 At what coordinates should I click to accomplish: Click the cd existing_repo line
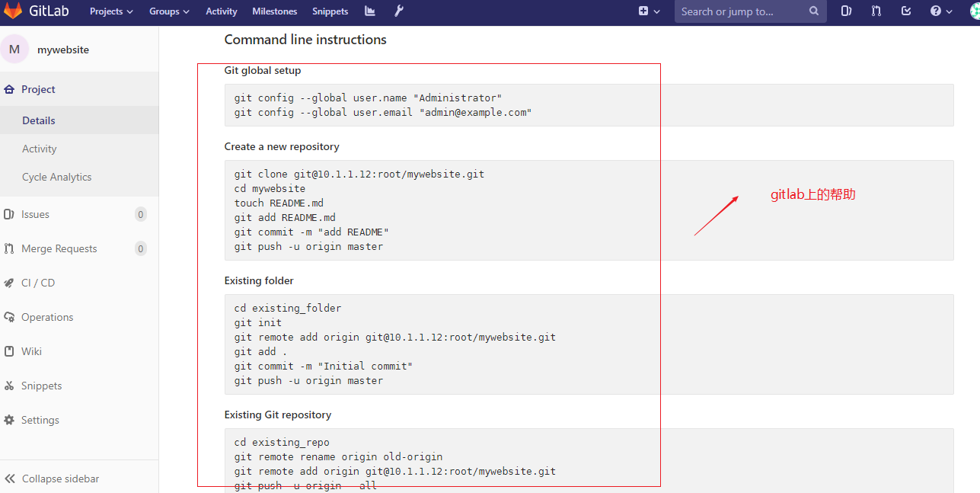click(282, 443)
